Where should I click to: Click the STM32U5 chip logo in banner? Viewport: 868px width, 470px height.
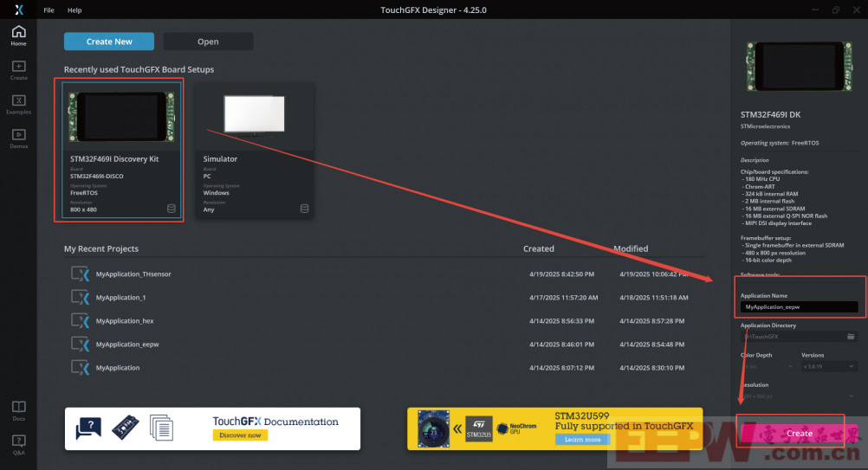coord(479,428)
